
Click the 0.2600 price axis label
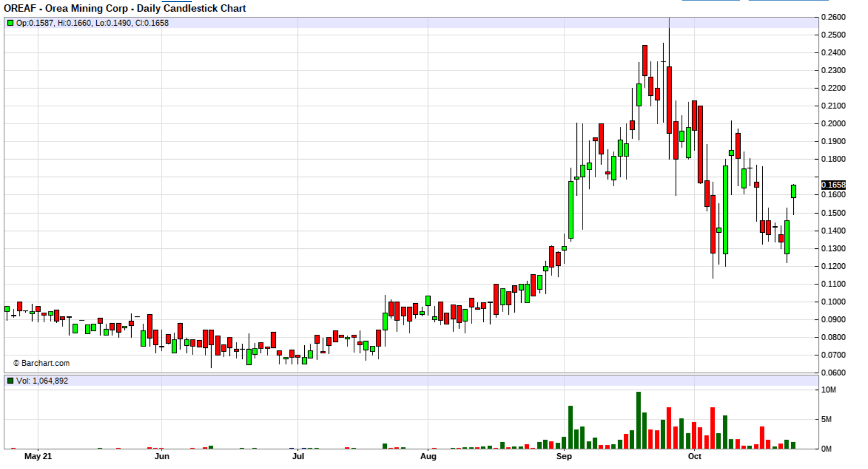tap(833, 17)
